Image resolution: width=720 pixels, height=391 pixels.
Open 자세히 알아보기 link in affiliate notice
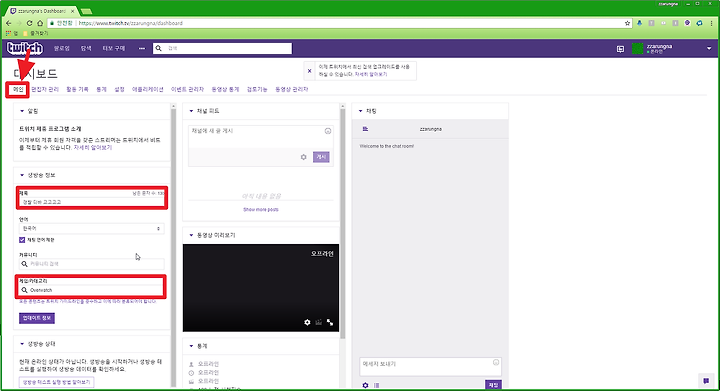[93, 148]
